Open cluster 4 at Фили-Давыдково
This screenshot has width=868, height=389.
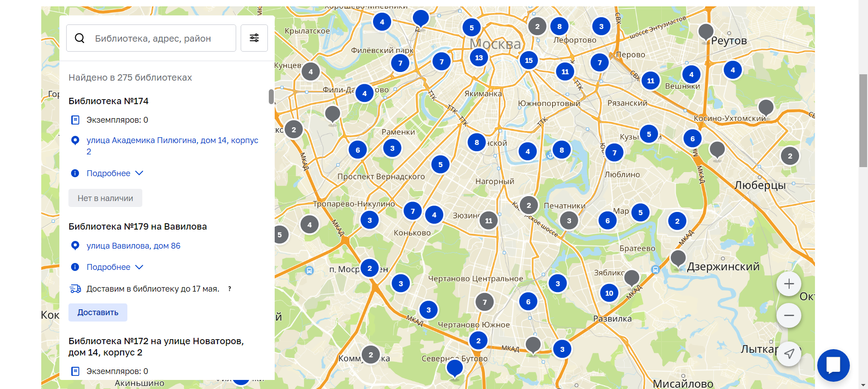(x=364, y=93)
